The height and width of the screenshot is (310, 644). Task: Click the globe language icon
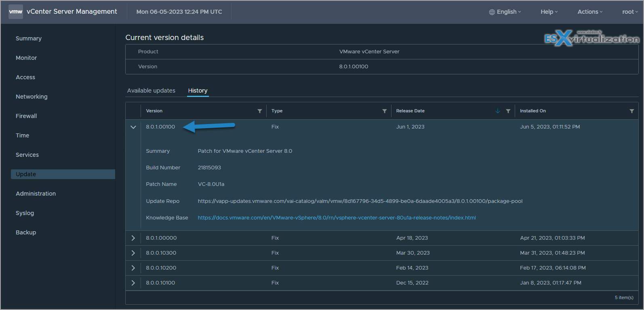tap(492, 12)
